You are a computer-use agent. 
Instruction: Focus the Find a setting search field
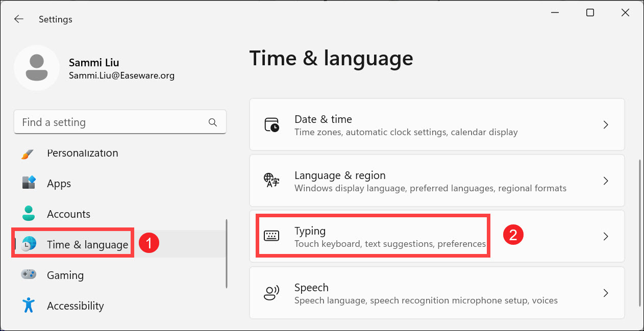pos(112,122)
